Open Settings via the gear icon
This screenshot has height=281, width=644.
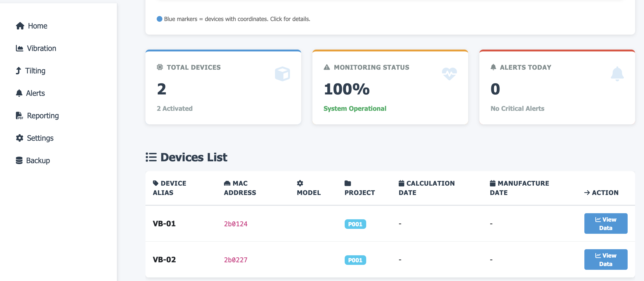(x=19, y=138)
